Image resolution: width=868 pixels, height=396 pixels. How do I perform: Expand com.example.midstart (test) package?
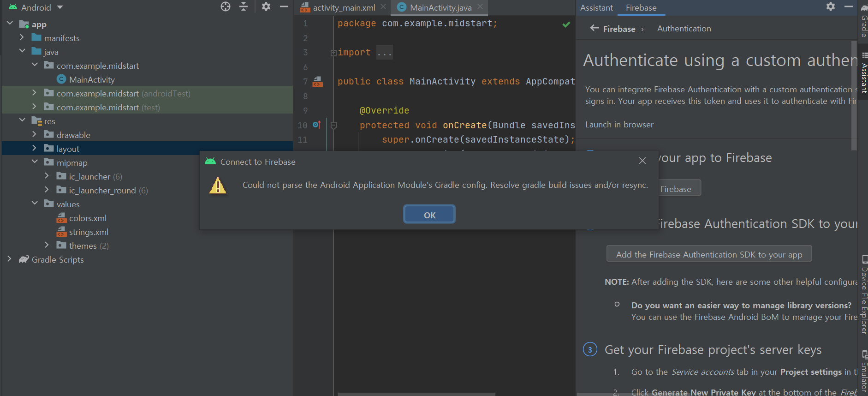34,106
